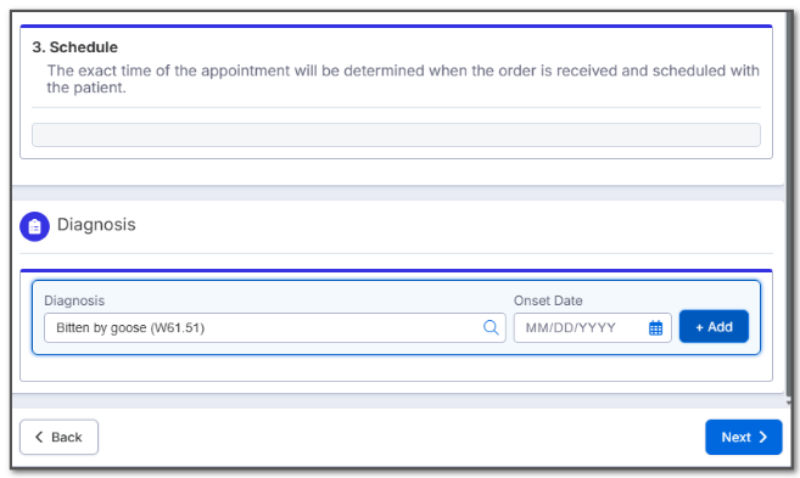Click the 'Diagnosis' label above search field
The height and width of the screenshot is (478, 800).
(74, 300)
